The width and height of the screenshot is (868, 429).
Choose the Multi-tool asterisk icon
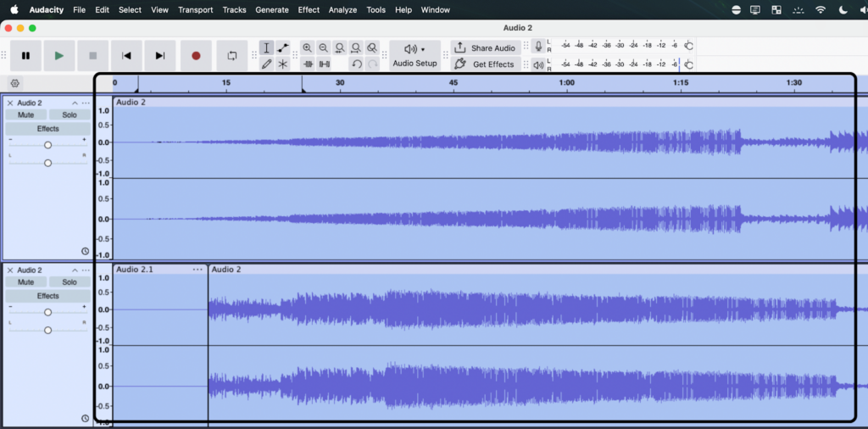point(283,64)
